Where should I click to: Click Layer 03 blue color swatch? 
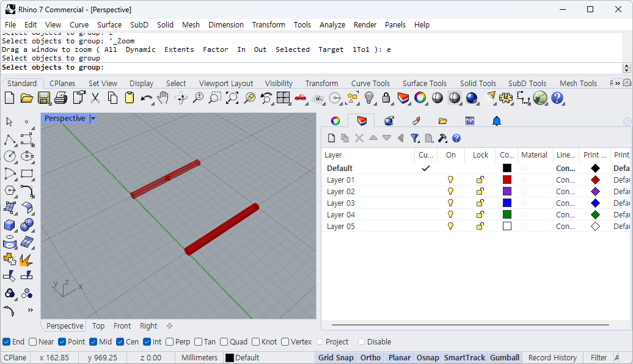click(507, 203)
